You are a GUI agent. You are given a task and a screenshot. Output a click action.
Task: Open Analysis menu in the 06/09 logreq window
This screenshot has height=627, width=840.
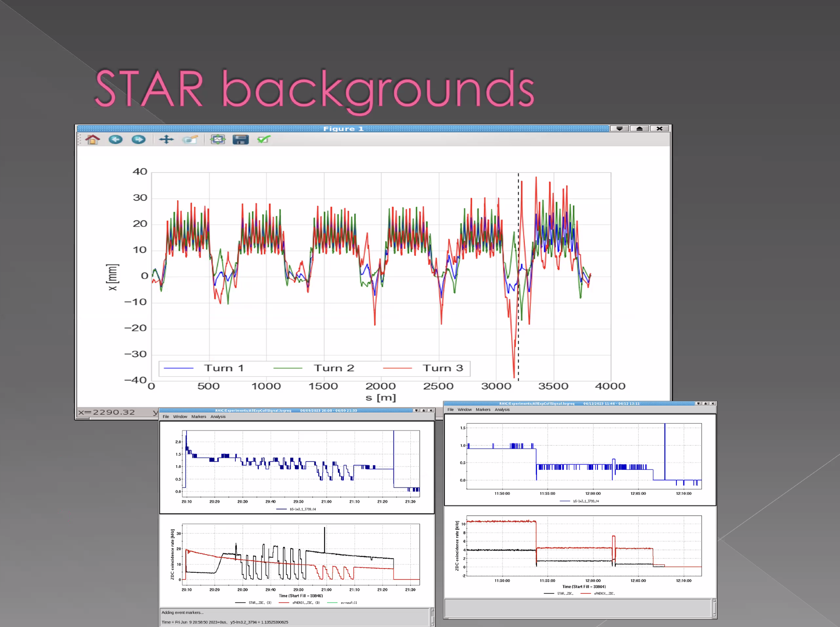(218, 416)
